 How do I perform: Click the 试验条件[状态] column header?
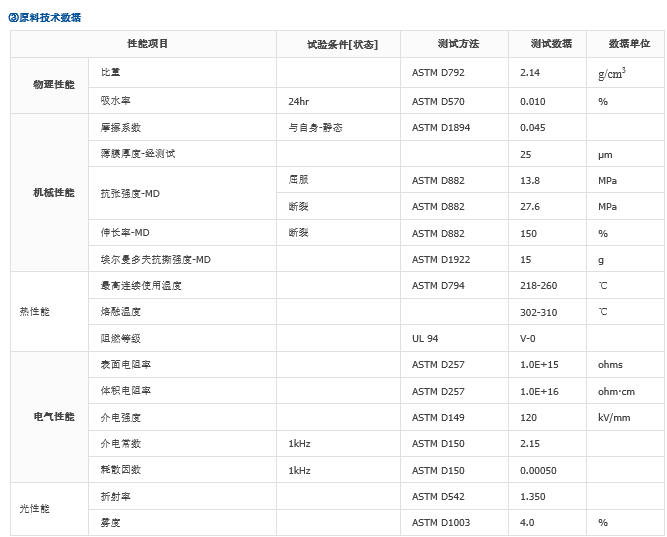tap(341, 44)
